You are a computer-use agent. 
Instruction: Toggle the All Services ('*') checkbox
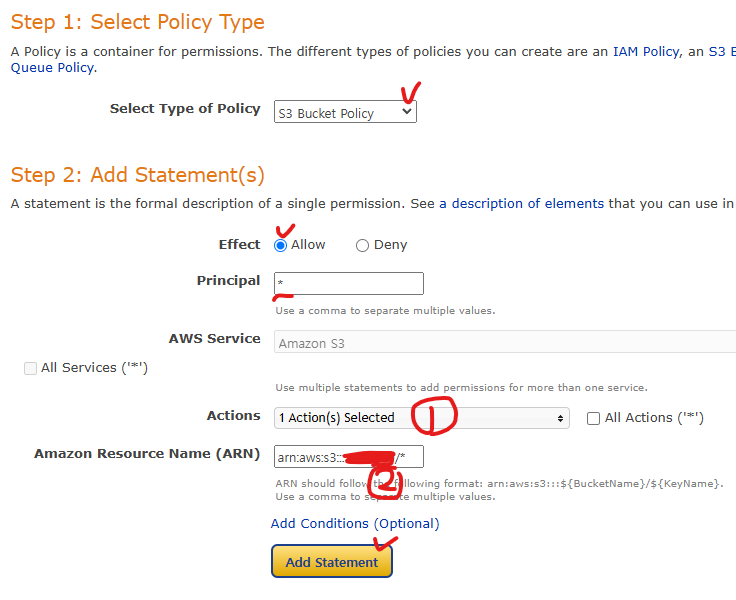pyautogui.click(x=30, y=368)
